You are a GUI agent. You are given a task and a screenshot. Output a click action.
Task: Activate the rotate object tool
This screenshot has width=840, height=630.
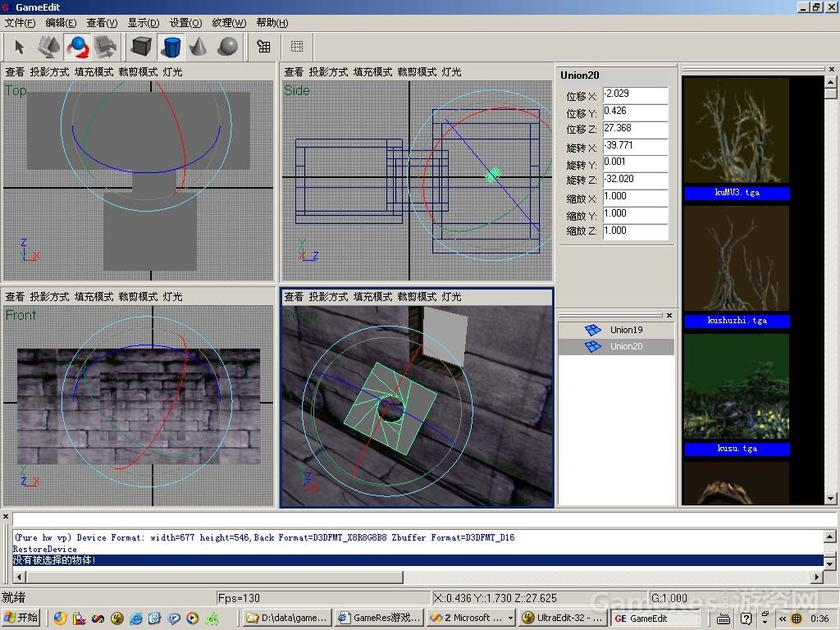pos(78,47)
